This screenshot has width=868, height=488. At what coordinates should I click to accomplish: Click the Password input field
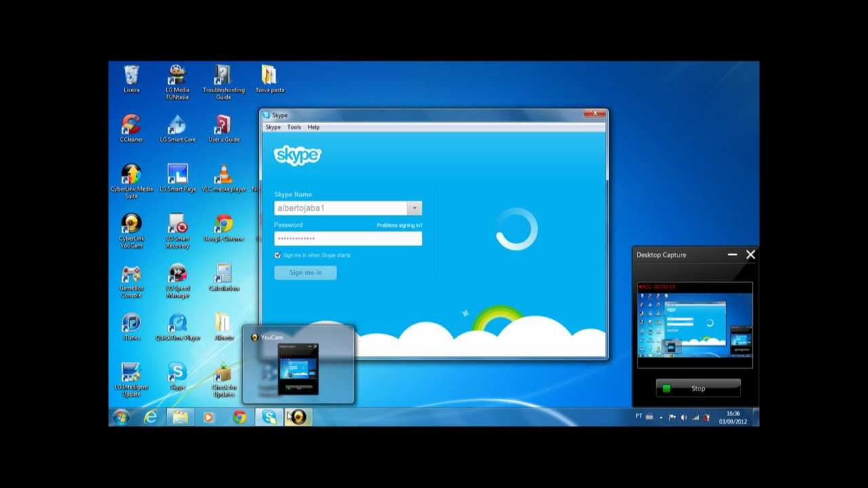(x=348, y=239)
